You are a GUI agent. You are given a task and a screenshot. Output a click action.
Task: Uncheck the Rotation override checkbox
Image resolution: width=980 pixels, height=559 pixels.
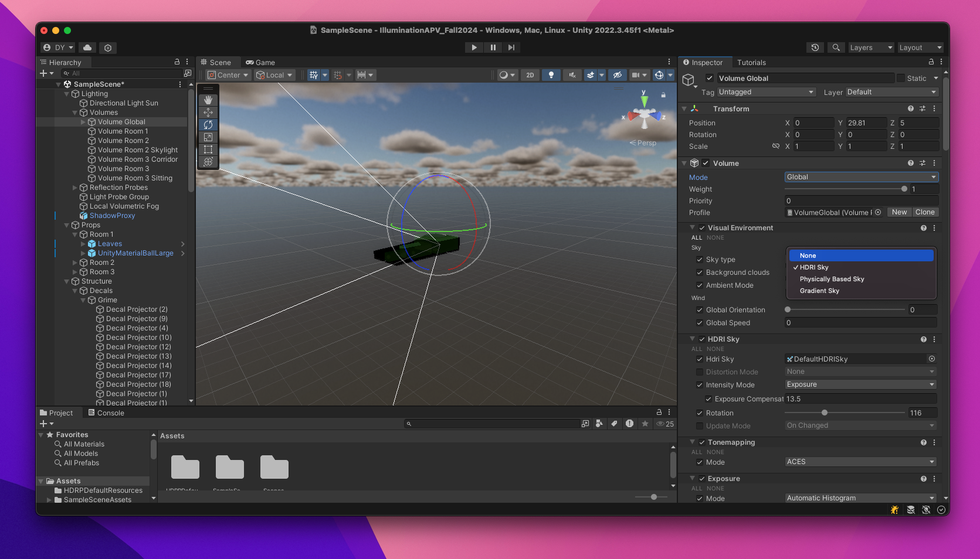(x=700, y=413)
